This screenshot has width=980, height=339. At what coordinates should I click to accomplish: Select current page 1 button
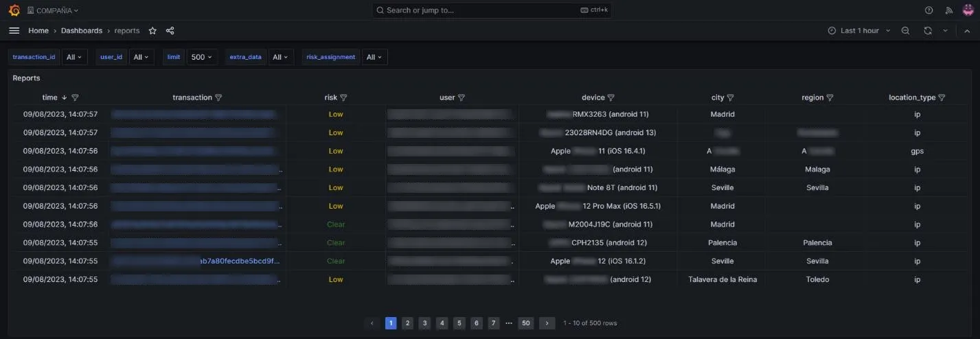coord(391,323)
